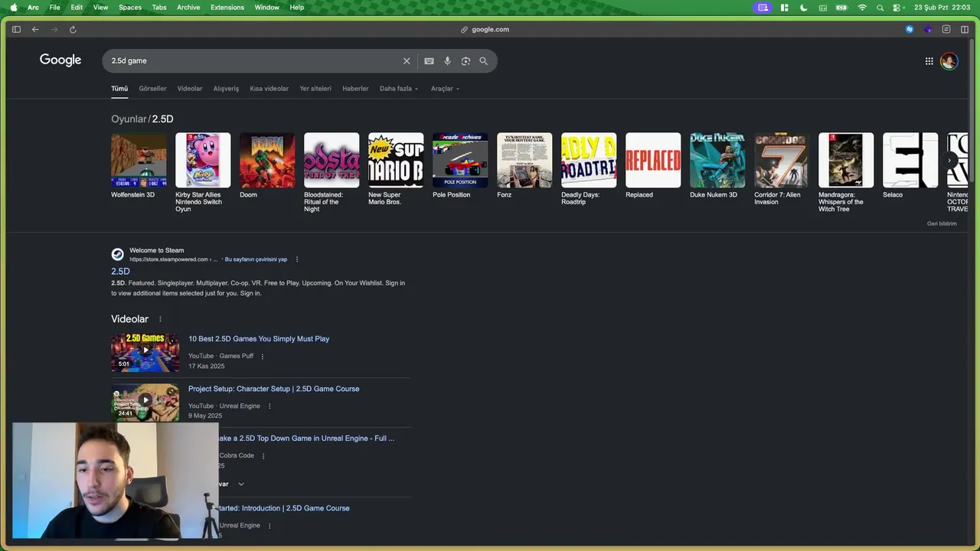Open Corridor 7: Alien Invasion card
980x551 pixels.
782,169
